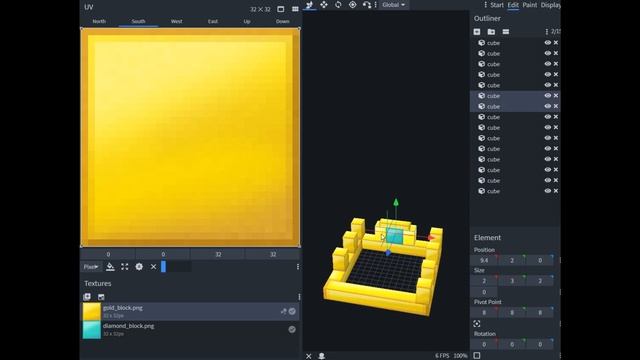The height and width of the screenshot is (360, 640).
Task: Click the Create Texture icon in Textures panel
Action: [x=87, y=297]
